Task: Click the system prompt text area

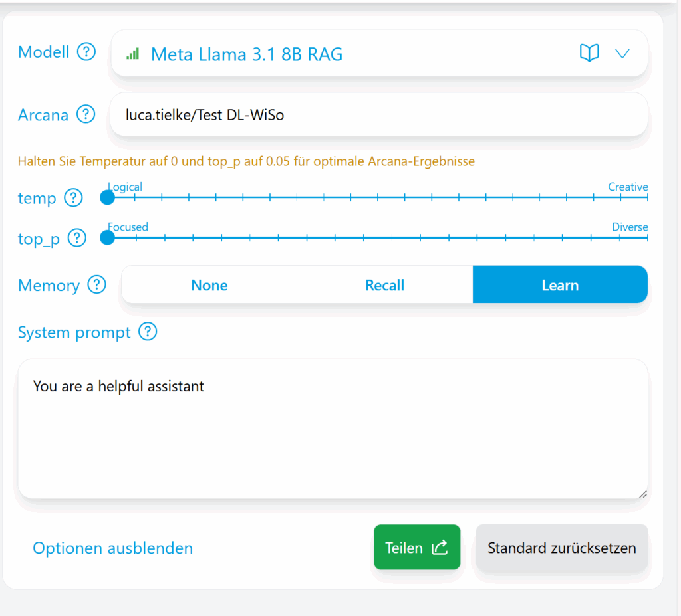Action: click(333, 429)
